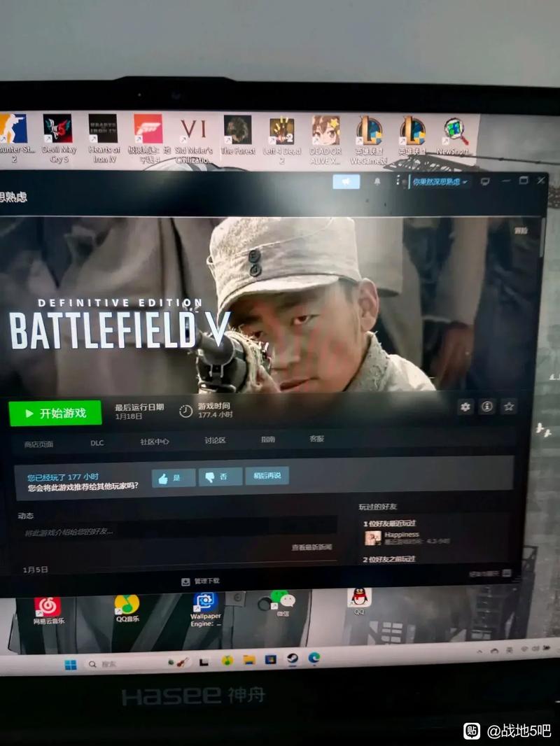Expand the account name dropdown
This screenshot has height=746, width=560.
pos(440,182)
